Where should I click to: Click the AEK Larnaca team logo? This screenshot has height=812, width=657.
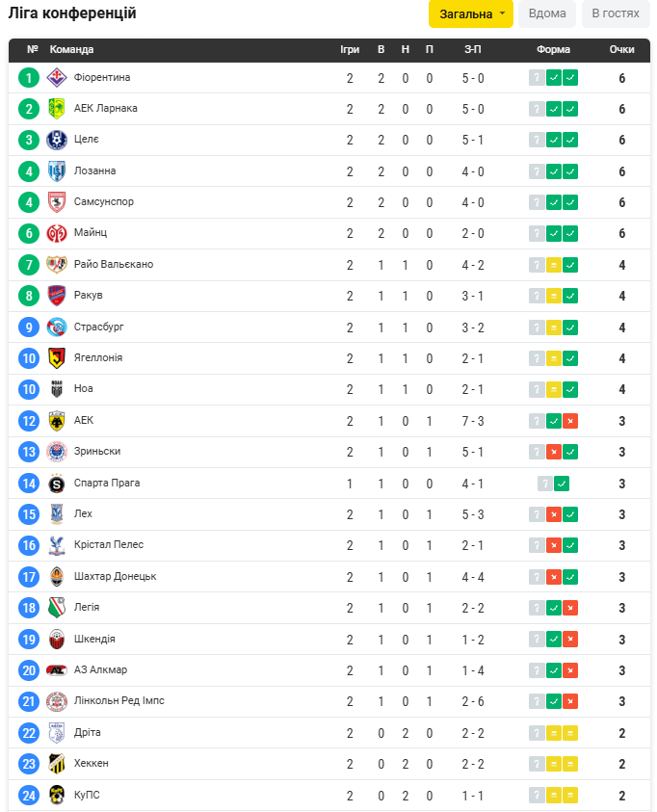point(57,109)
